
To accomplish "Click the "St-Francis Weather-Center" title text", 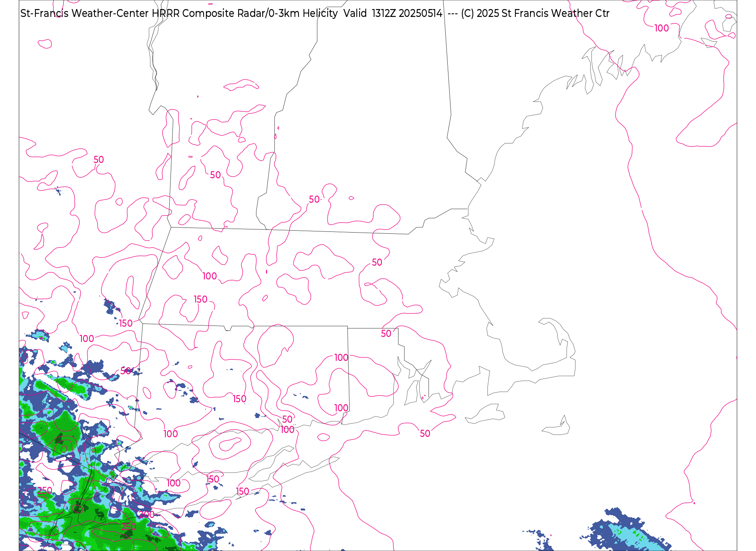I will [x=85, y=13].
